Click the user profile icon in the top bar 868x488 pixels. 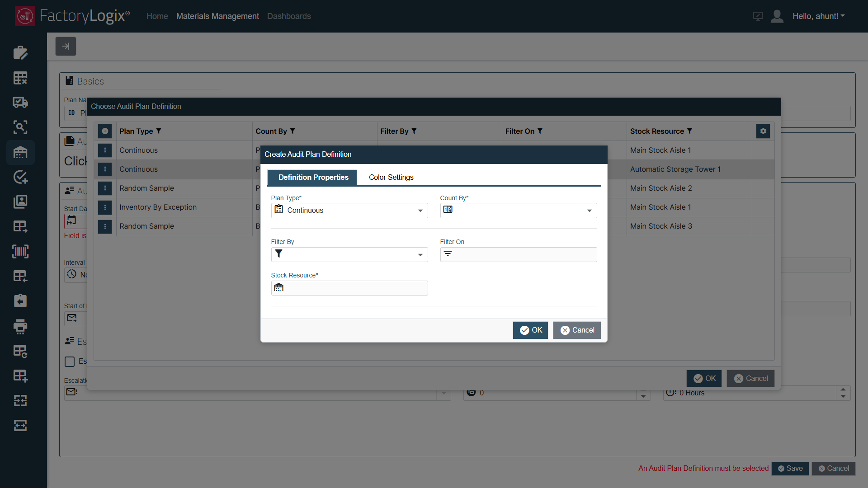point(777,16)
